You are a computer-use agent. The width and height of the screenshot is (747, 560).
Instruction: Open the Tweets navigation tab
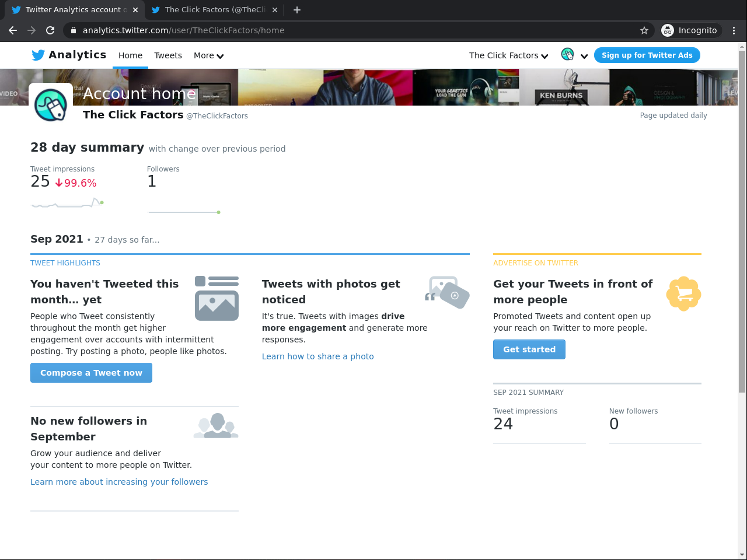(x=168, y=55)
